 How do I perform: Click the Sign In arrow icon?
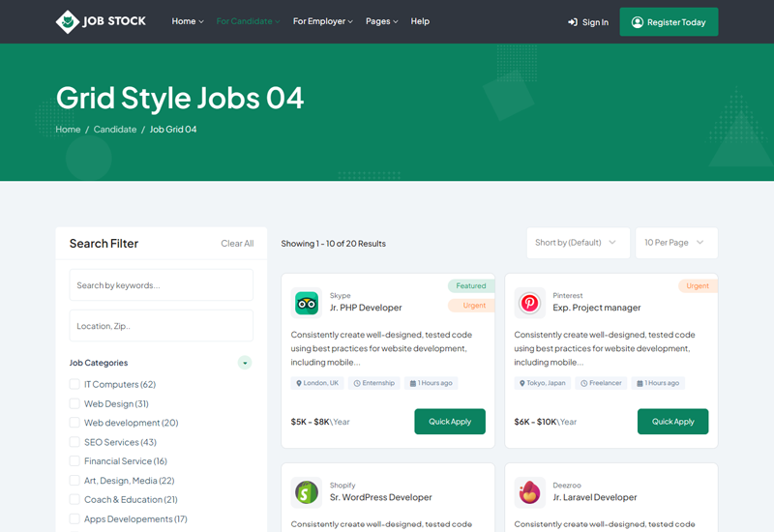pos(573,22)
